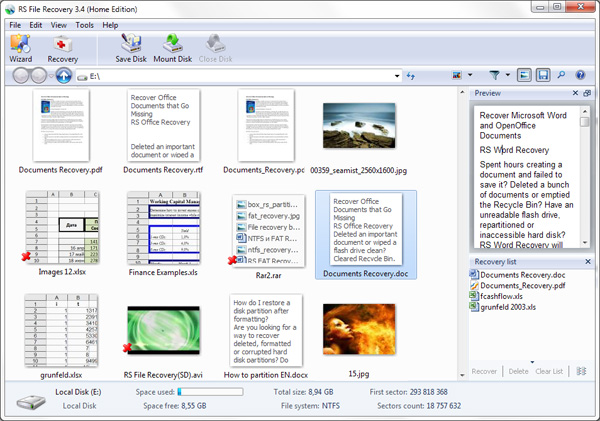Click the view mode thumbnails icon
Image resolution: width=600 pixels, height=421 pixels.
457,75
